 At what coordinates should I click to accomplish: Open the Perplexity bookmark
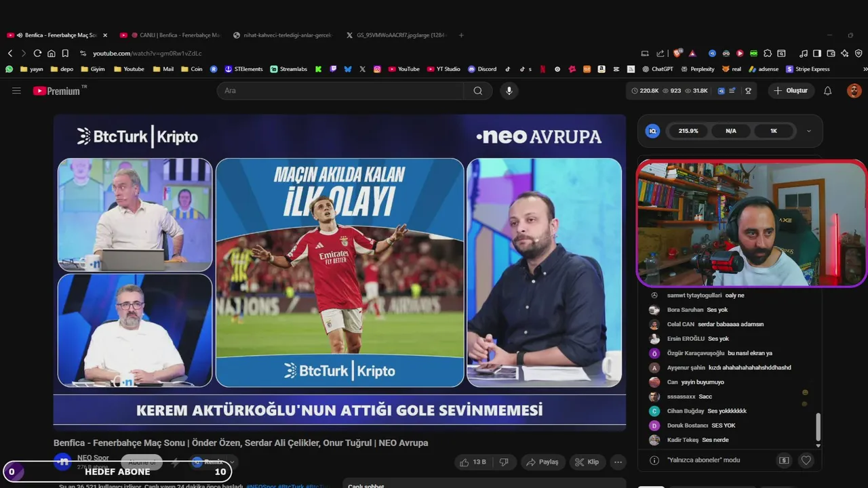[x=698, y=69]
